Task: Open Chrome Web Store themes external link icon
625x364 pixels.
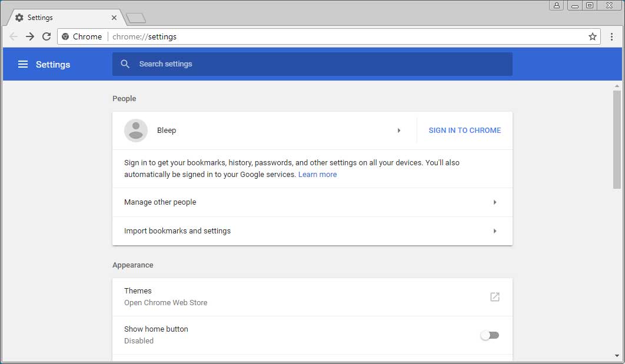Action: tap(495, 297)
